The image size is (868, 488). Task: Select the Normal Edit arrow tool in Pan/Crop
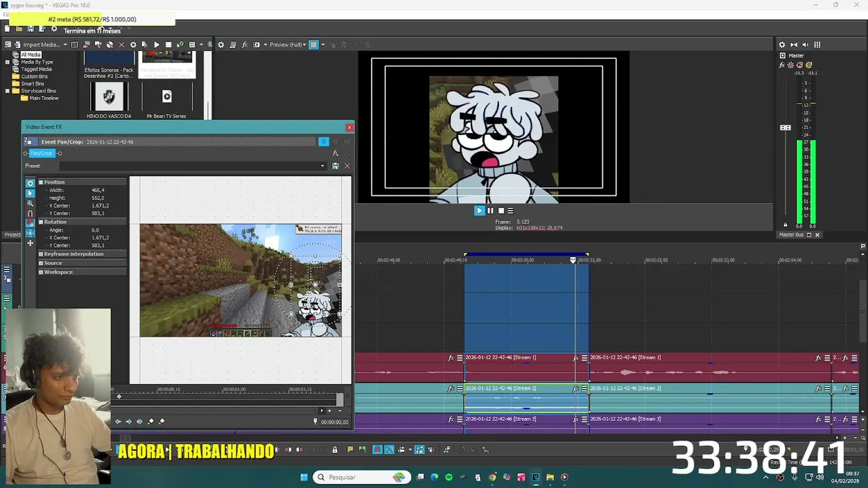[x=30, y=193]
